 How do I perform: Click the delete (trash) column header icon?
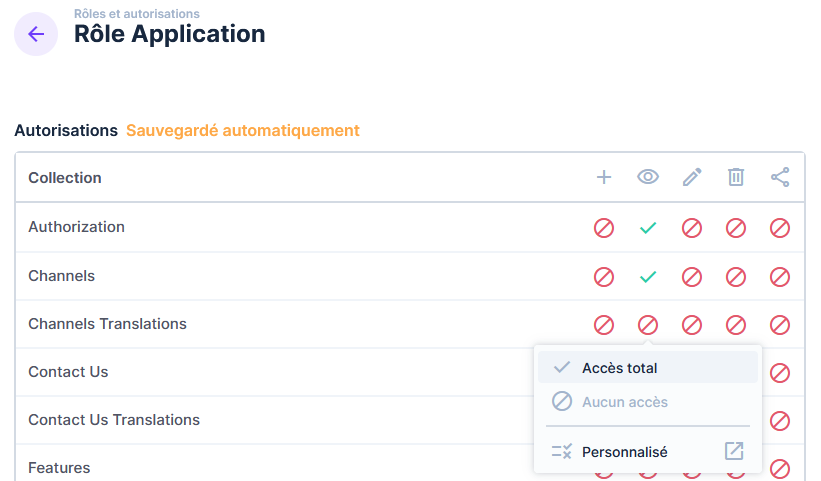736,177
